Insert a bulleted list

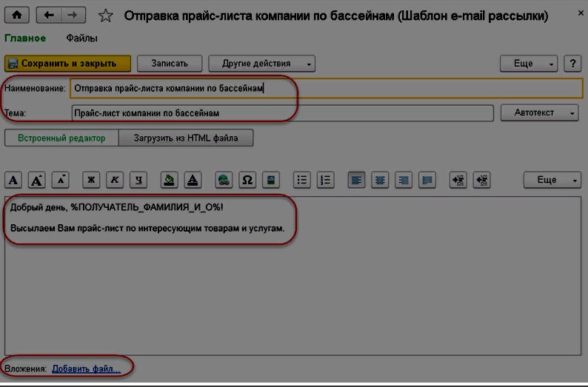pos(302,179)
